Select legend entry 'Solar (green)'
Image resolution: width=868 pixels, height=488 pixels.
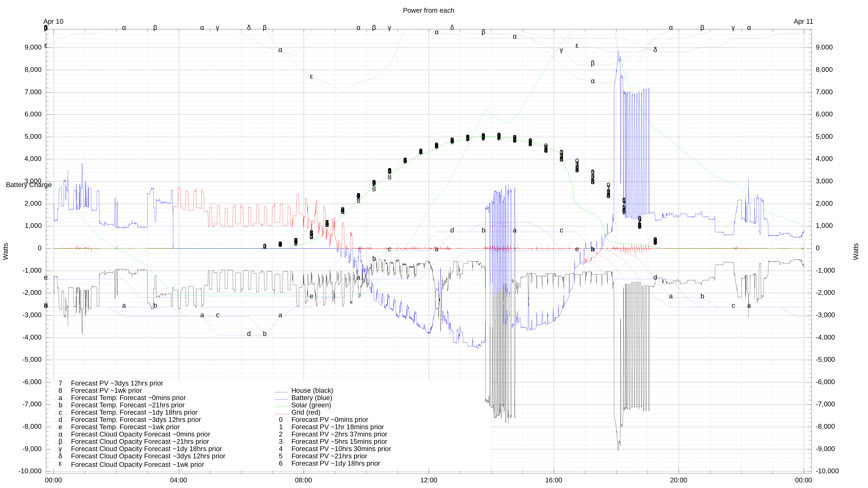coord(311,405)
